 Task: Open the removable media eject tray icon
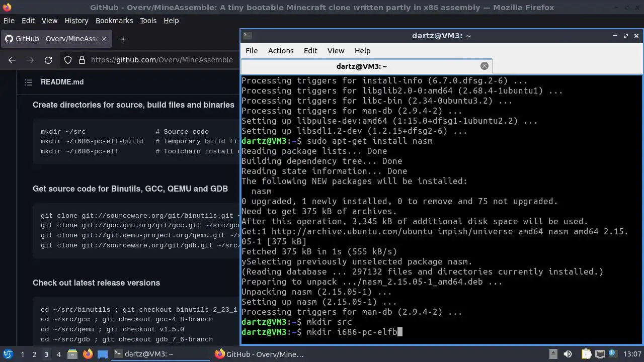pos(553,354)
